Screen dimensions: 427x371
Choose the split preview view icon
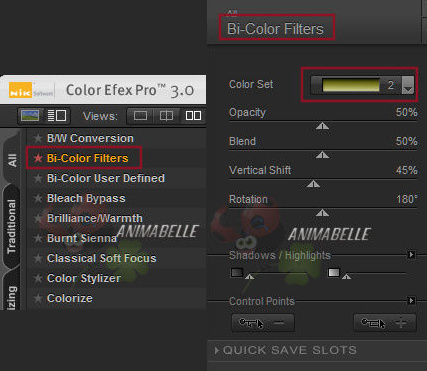[166, 116]
